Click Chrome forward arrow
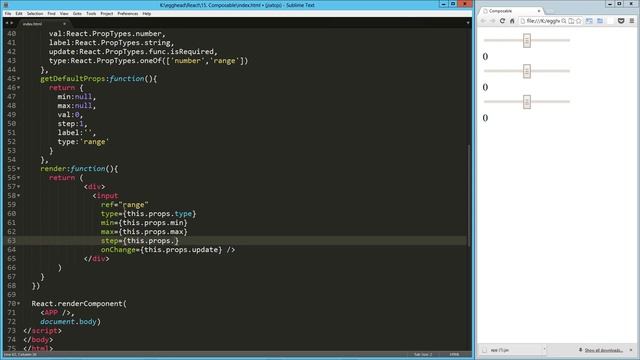 pos(493,21)
